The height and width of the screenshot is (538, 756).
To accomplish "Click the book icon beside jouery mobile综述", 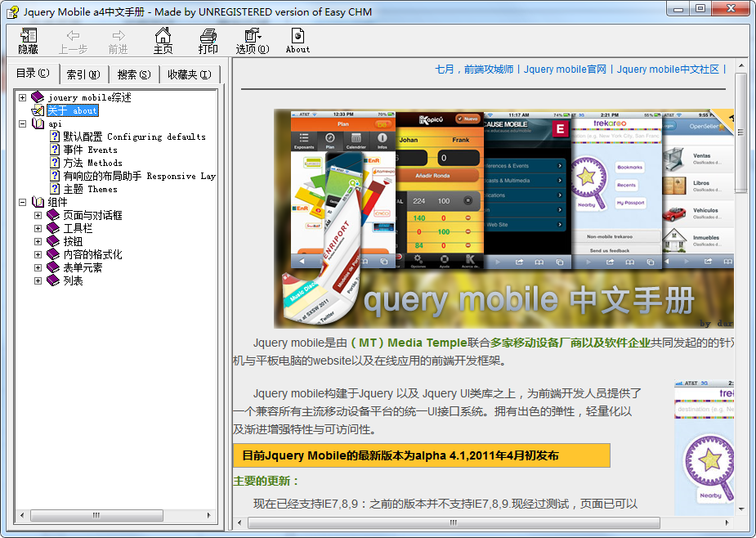I will tap(38, 97).
